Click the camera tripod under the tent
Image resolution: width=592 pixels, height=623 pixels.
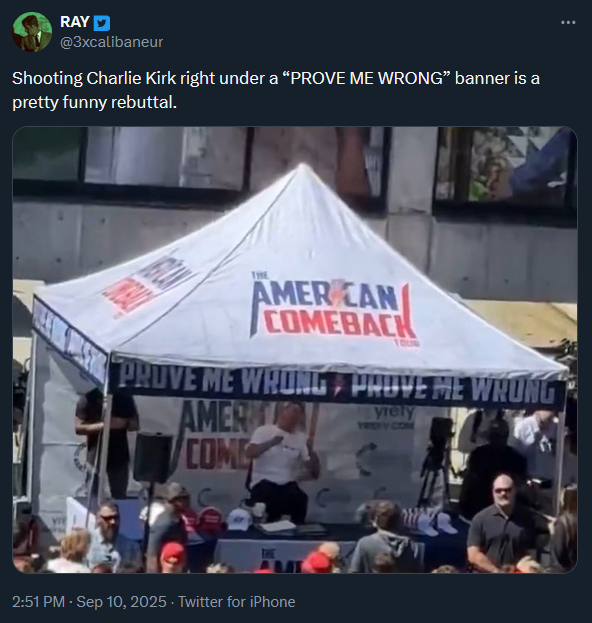click(x=437, y=461)
